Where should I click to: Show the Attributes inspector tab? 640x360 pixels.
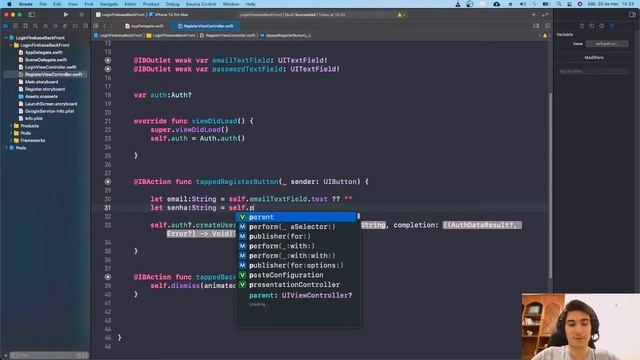click(x=611, y=26)
